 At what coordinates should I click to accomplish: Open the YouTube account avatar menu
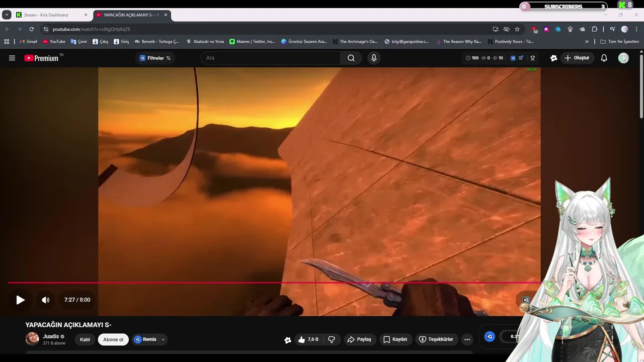(x=623, y=58)
